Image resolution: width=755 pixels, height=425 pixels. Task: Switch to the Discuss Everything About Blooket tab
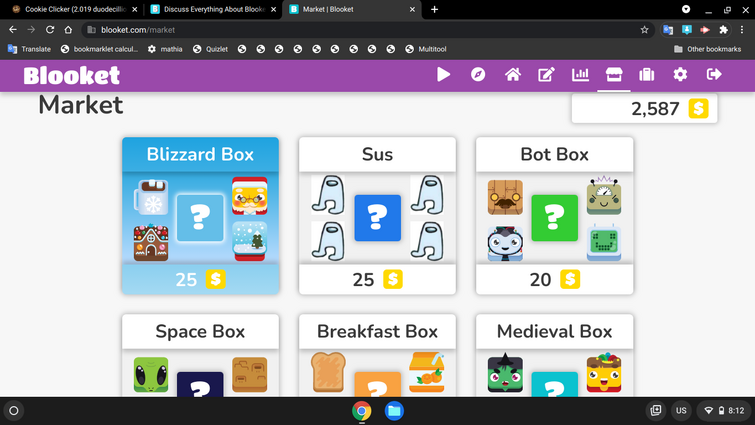[x=211, y=9]
